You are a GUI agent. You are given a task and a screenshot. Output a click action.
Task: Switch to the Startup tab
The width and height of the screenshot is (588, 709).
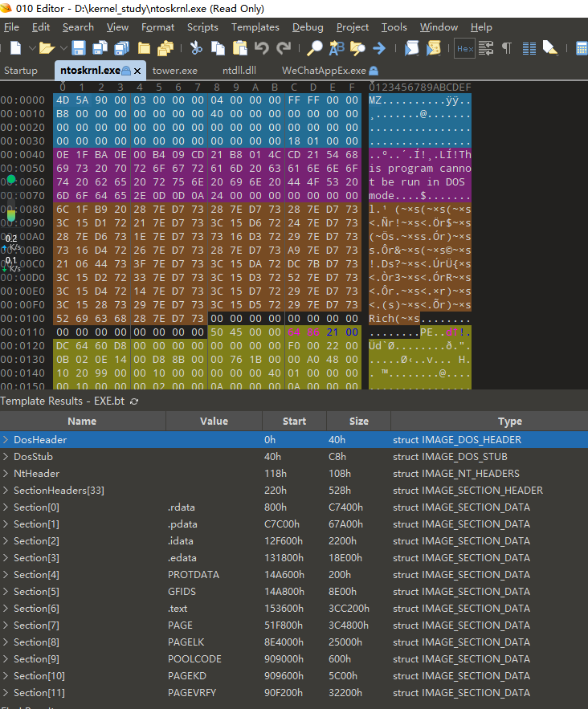21,71
